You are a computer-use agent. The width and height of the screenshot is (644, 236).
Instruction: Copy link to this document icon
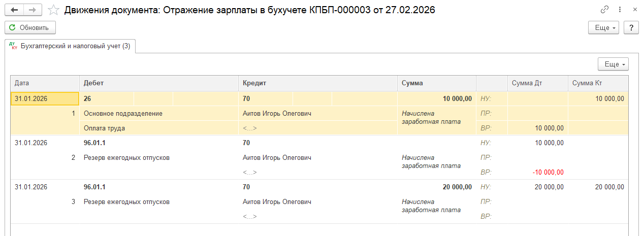point(604,10)
